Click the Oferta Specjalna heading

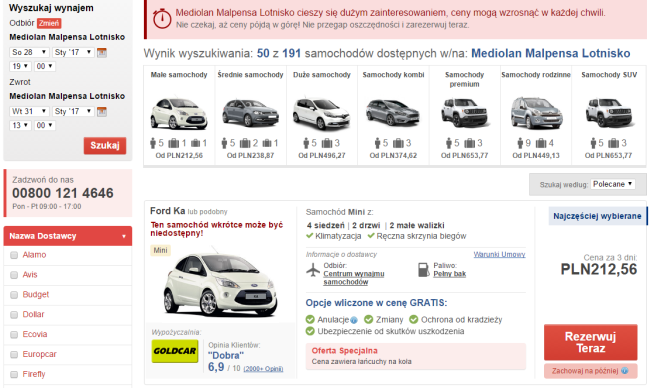[x=344, y=351]
